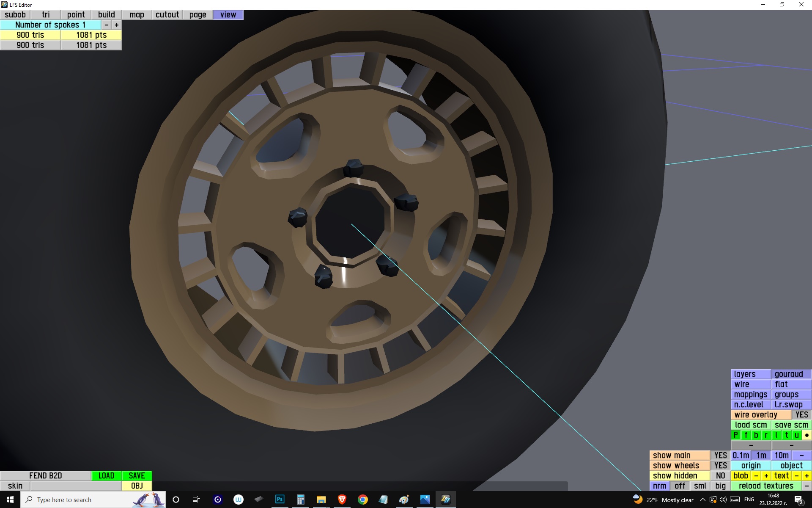812x508 pixels.
Task: Toggle show wheels YES button
Action: tap(720, 466)
